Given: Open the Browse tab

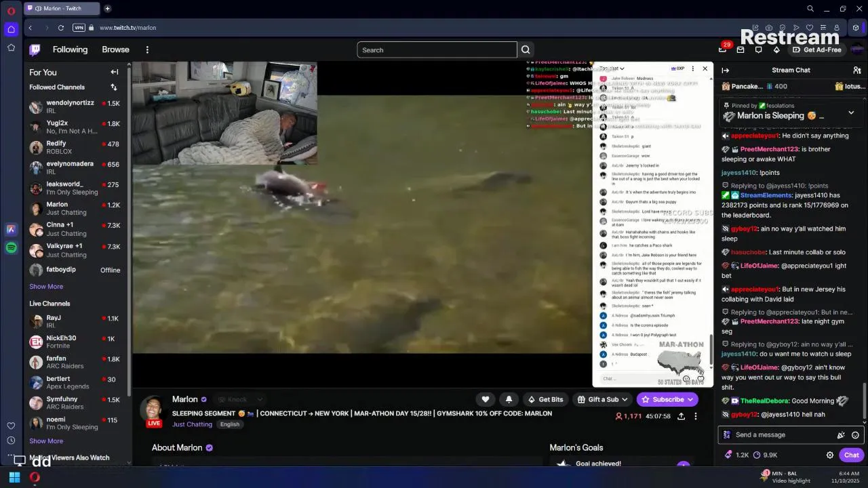Looking at the screenshot, I should tap(115, 49).
